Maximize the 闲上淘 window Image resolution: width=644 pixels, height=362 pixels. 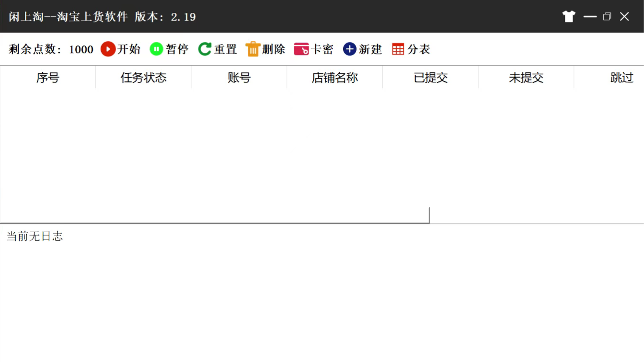tap(607, 17)
